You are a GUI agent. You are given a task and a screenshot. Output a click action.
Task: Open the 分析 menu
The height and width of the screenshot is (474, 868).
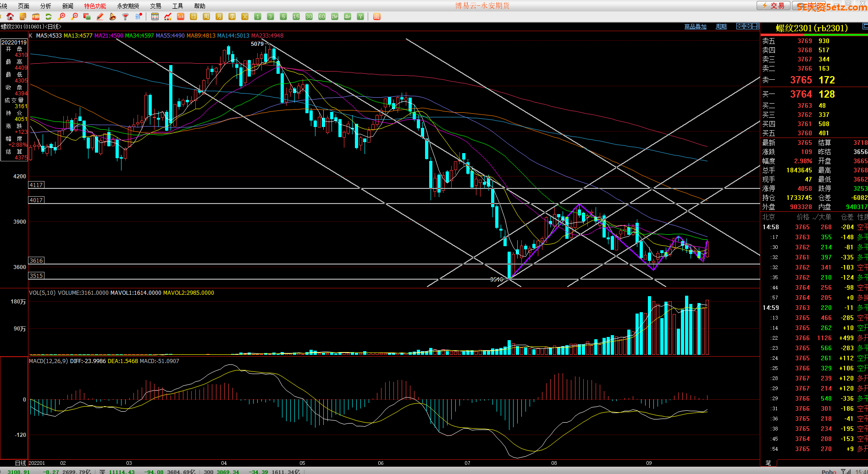point(46,6)
